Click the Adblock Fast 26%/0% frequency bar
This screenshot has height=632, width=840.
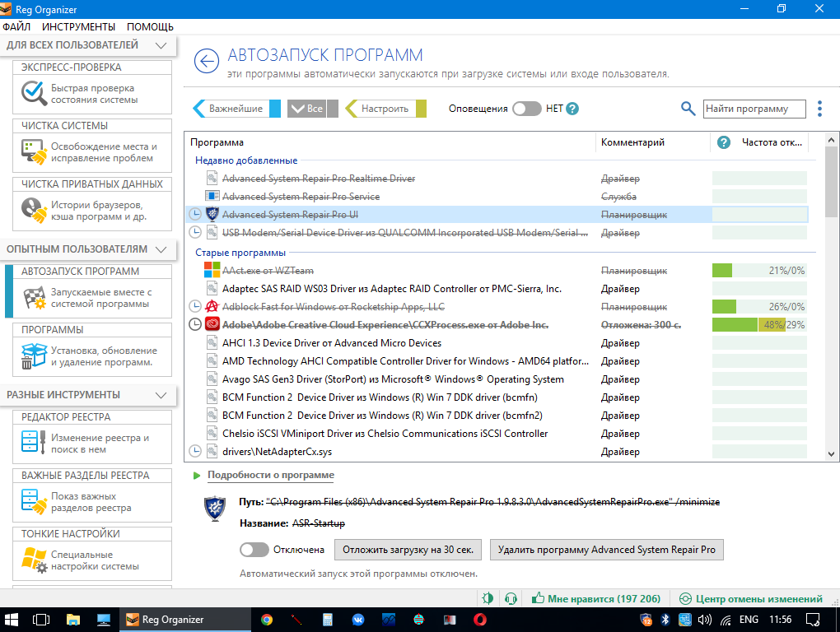[x=759, y=307]
